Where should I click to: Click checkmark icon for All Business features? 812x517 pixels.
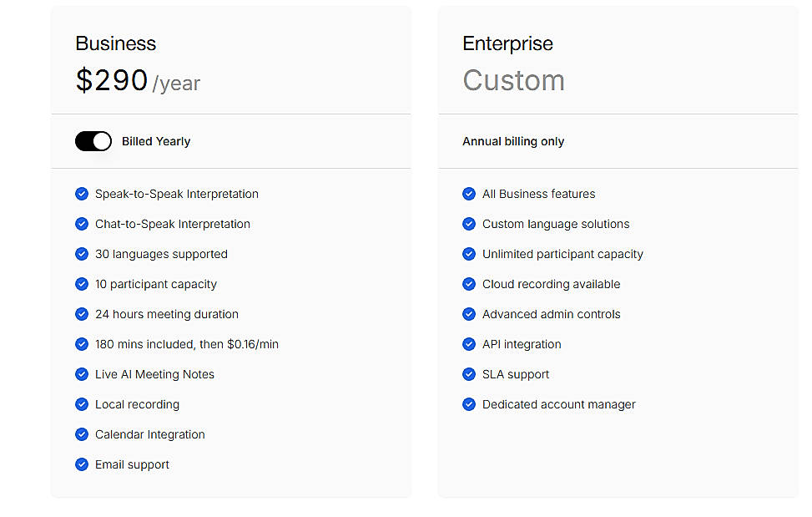pos(469,194)
